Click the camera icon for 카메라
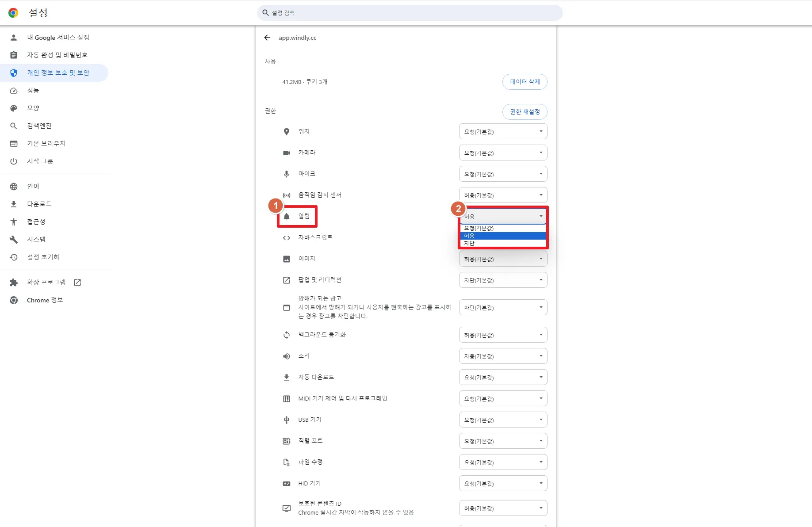812x527 pixels. [x=287, y=153]
